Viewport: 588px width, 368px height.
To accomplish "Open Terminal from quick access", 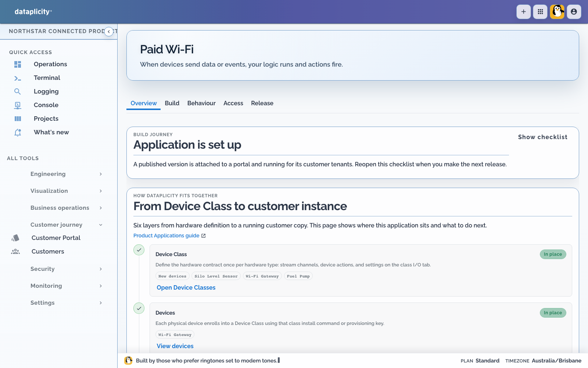I will (x=47, y=78).
